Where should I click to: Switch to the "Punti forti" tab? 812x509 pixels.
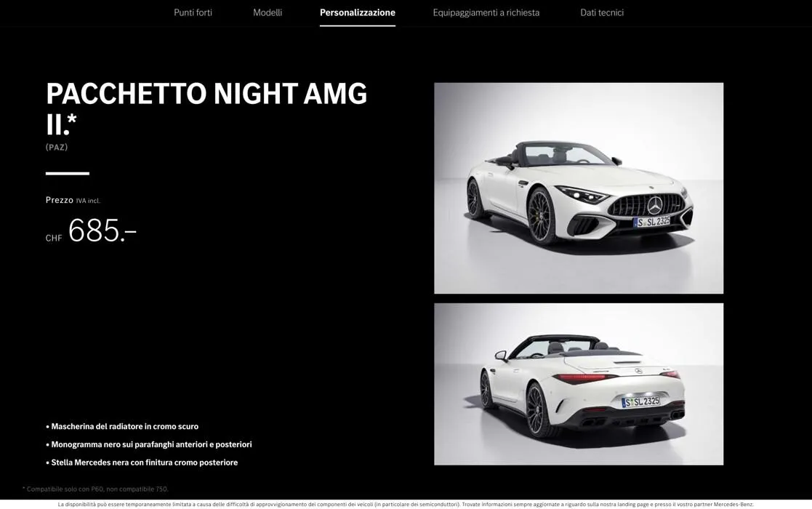(193, 12)
